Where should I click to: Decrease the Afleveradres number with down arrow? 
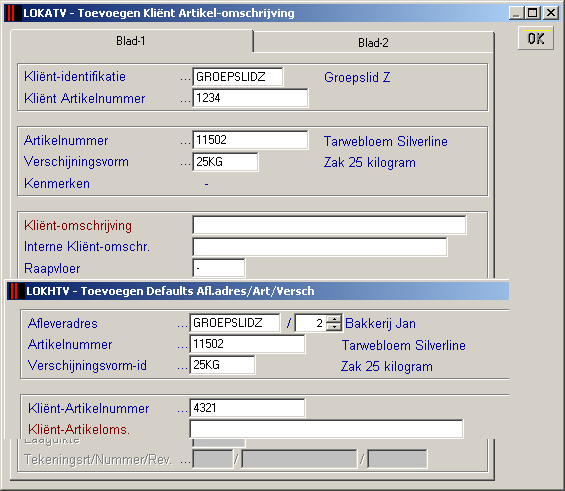click(x=334, y=326)
